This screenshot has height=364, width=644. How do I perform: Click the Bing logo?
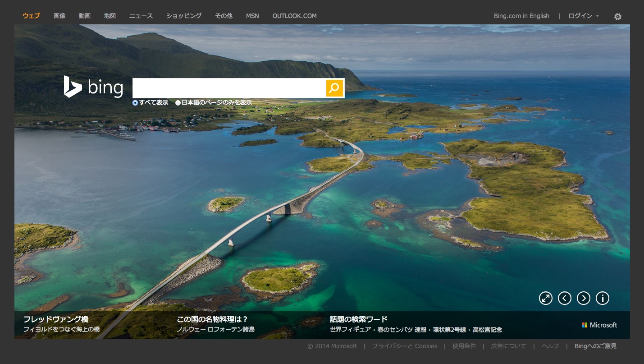coord(93,87)
